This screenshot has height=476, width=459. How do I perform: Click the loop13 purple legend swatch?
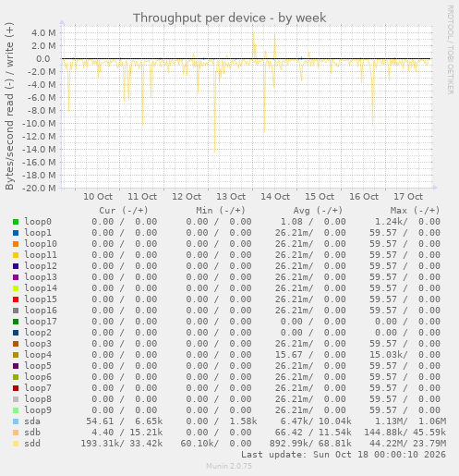point(16,277)
